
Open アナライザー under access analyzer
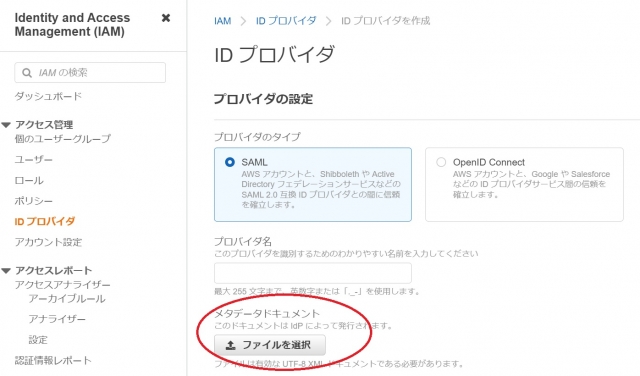click(x=57, y=319)
